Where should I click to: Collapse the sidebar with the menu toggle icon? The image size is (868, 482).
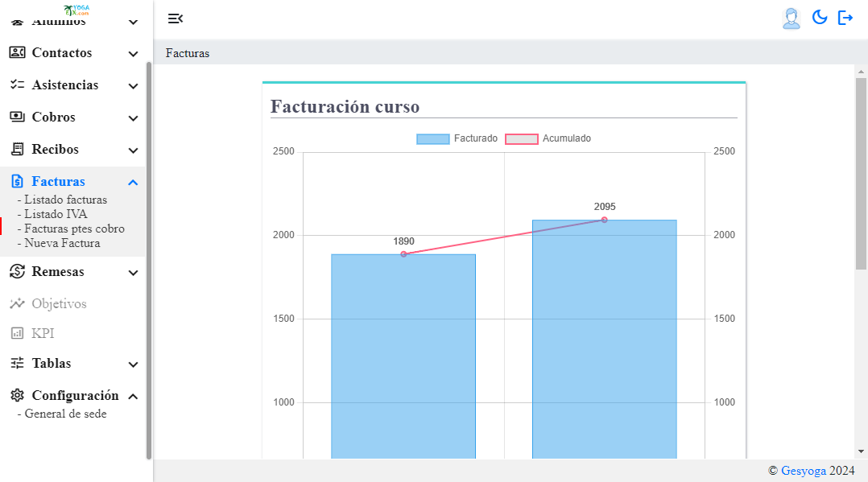point(176,19)
